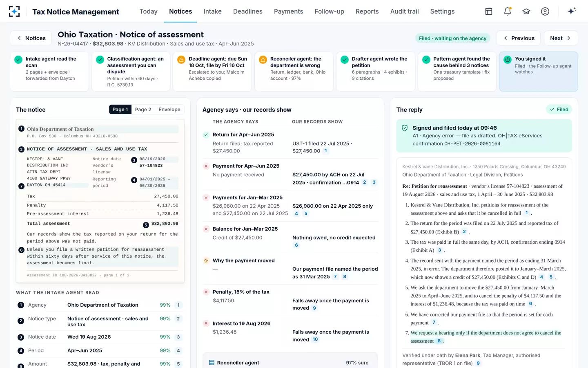
Task: Click the lightning icon by Why the payment moved
Action: click(x=206, y=260)
